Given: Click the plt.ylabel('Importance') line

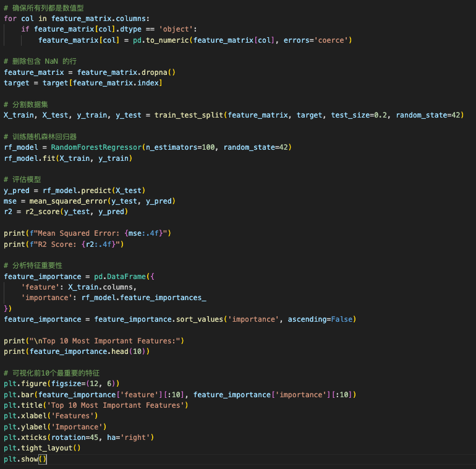Looking at the screenshot, I should click(x=55, y=427).
